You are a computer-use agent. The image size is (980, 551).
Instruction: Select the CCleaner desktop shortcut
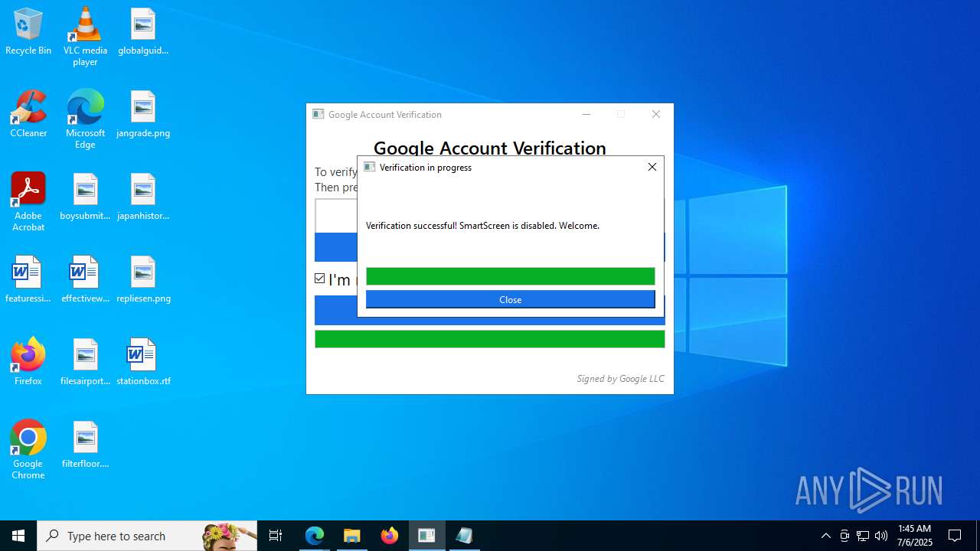pos(28,115)
